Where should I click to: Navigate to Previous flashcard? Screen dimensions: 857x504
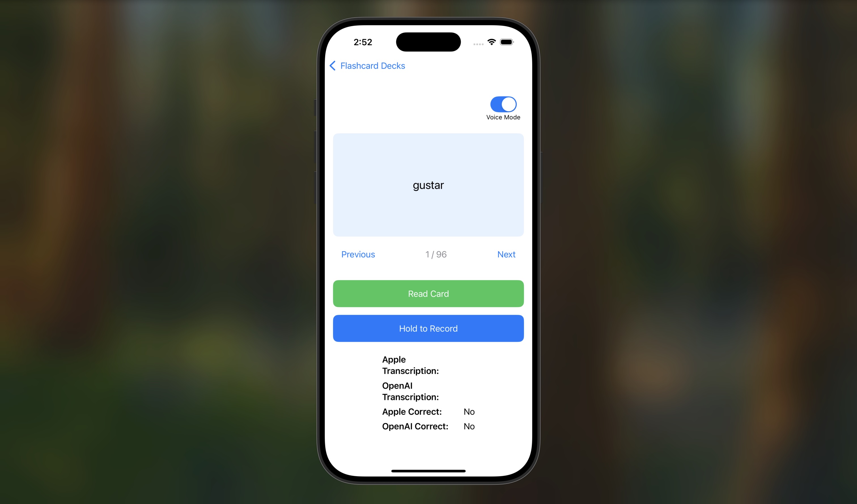point(358,254)
